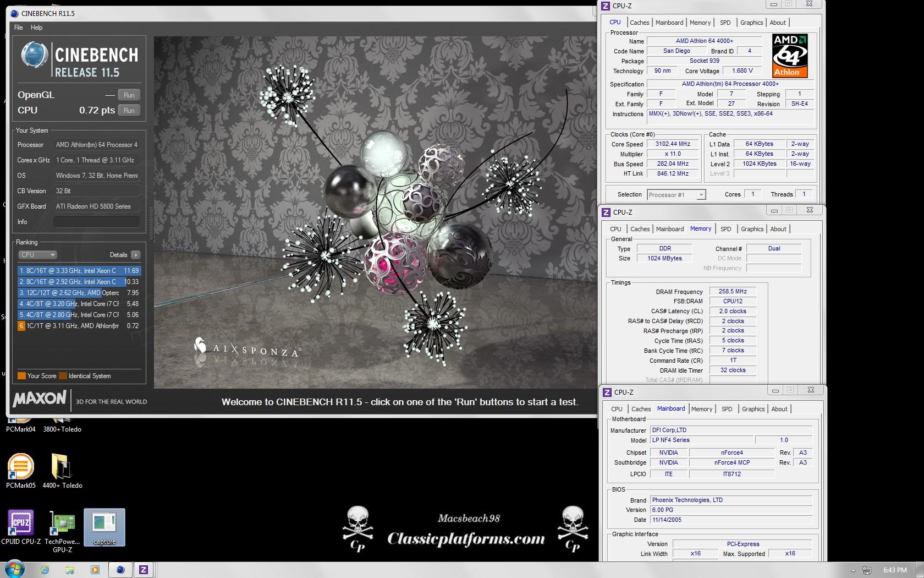
Task: Click Core Speed value 3102.44 MHz
Action: [x=673, y=144]
